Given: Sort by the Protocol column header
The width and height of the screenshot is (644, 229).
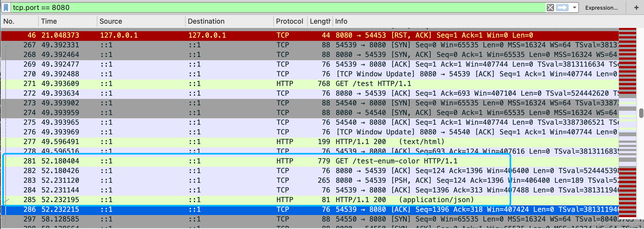Looking at the screenshot, I should point(291,21).
